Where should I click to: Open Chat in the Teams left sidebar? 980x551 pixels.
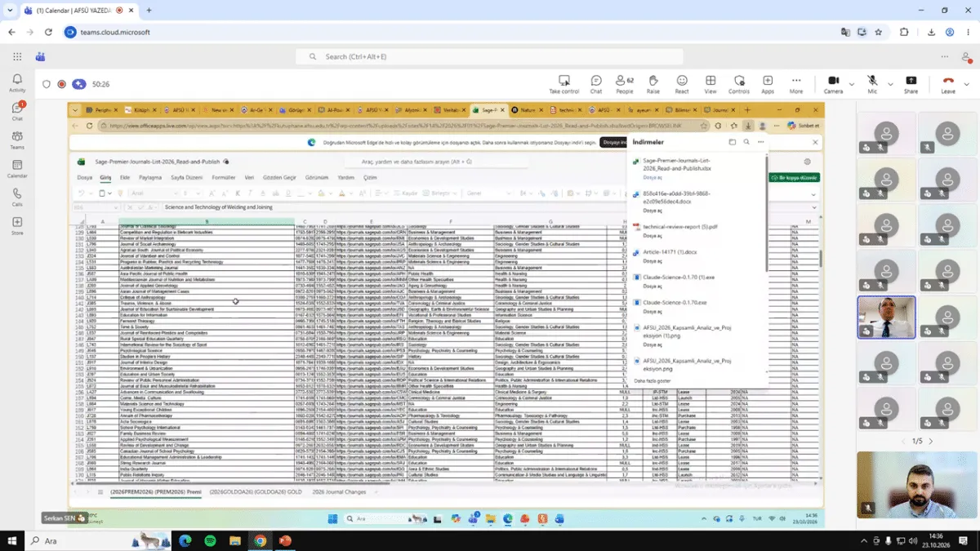[x=17, y=111]
